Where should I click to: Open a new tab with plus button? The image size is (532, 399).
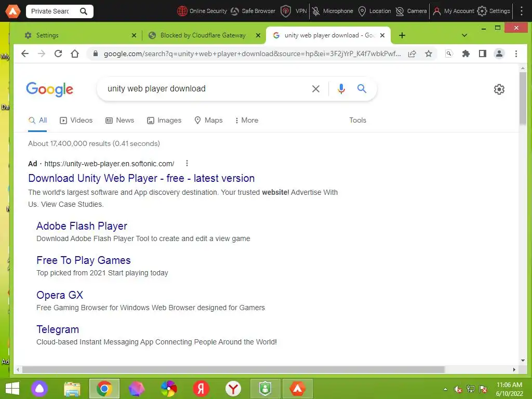[x=402, y=35]
